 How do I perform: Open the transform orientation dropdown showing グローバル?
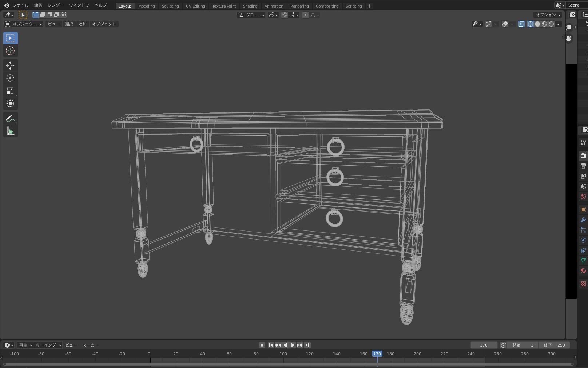tap(251, 15)
